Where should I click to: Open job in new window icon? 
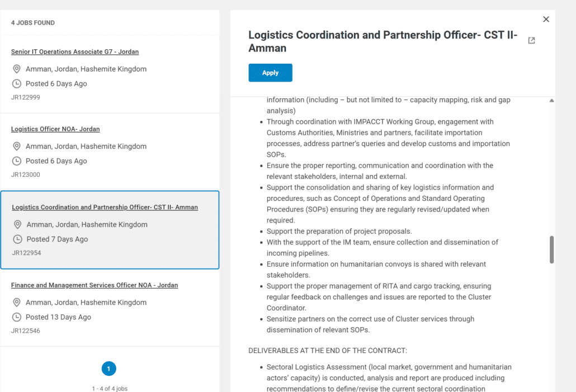click(531, 40)
